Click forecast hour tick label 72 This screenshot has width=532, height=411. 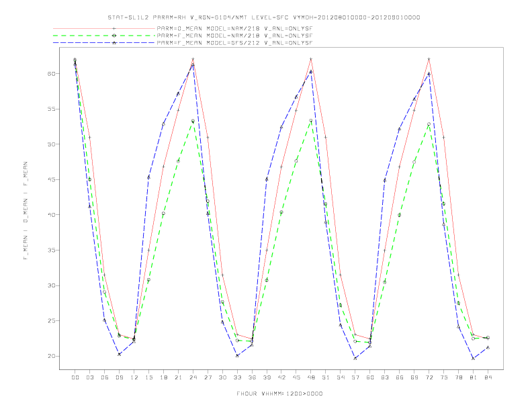click(429, 377)
